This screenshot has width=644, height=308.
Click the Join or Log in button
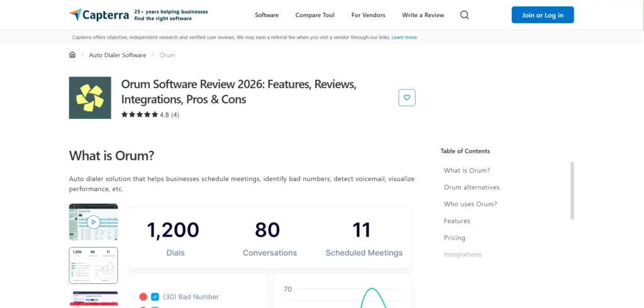point(543,15)
